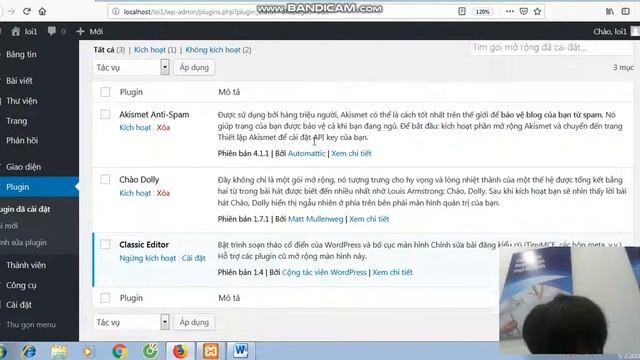Open the Firefox library icon
Screen dimensions: 640x360
610,11
